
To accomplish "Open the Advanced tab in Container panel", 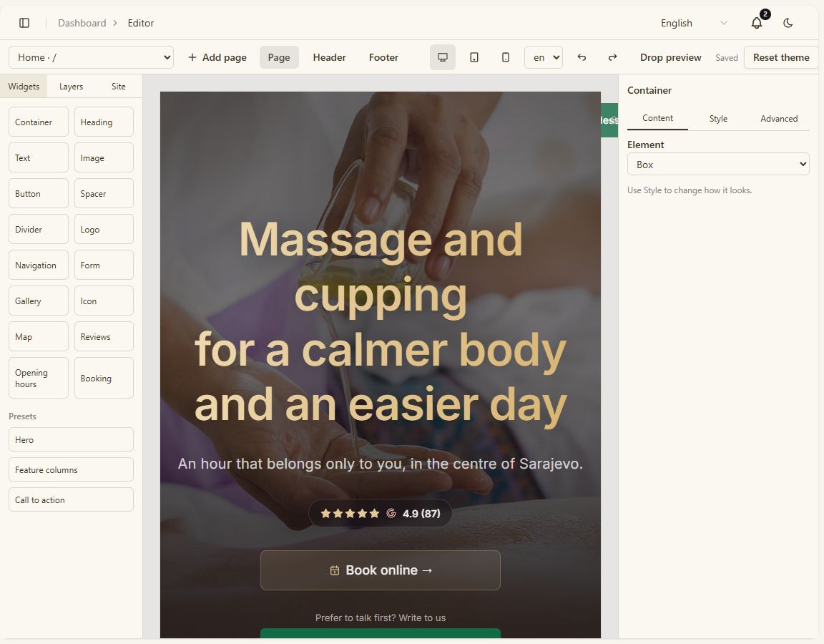I will (x=779, y=118).
